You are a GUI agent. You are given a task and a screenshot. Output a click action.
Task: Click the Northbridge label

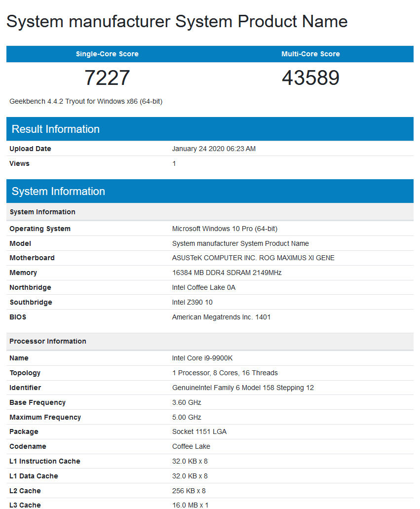tap(30, 287)
